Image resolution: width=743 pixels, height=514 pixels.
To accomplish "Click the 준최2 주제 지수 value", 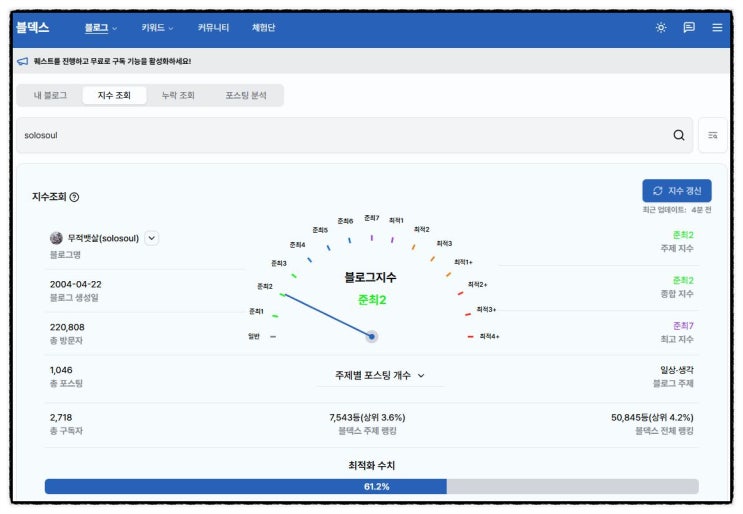I will [x=683, y=235].
